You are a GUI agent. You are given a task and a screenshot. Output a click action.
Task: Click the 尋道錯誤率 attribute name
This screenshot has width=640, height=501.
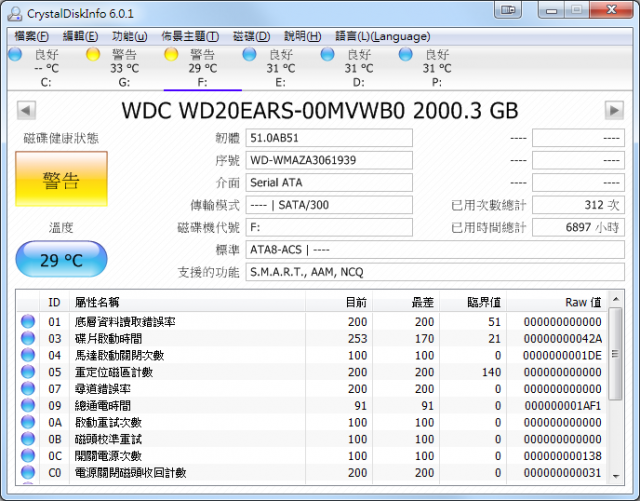click(103, 389)
